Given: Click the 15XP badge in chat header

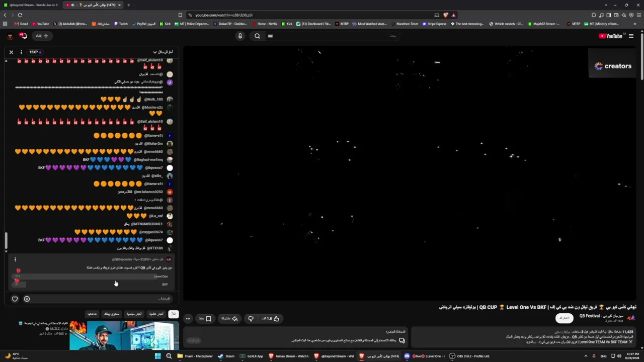Looking at the screenshot, I should click(35, 52).
